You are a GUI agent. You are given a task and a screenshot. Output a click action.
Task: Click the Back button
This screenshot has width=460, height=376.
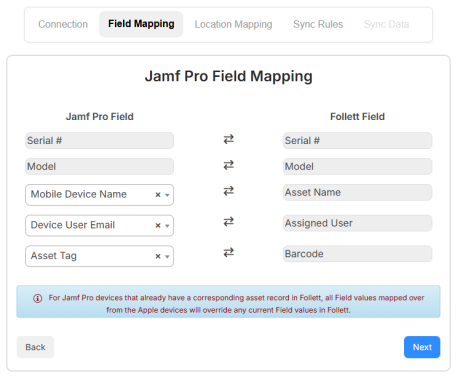(x=35, y=347)
